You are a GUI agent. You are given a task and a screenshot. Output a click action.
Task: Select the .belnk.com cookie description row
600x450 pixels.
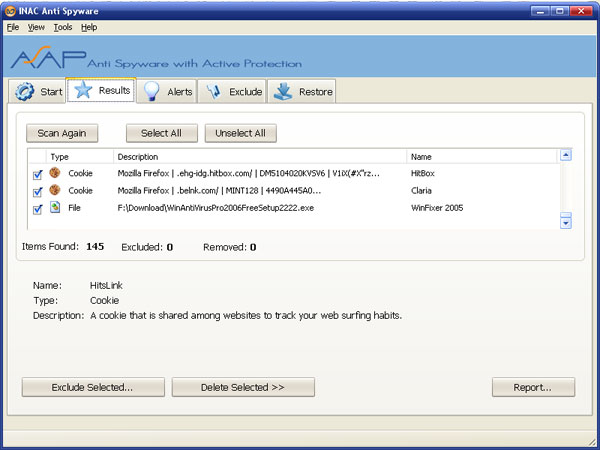219,191
